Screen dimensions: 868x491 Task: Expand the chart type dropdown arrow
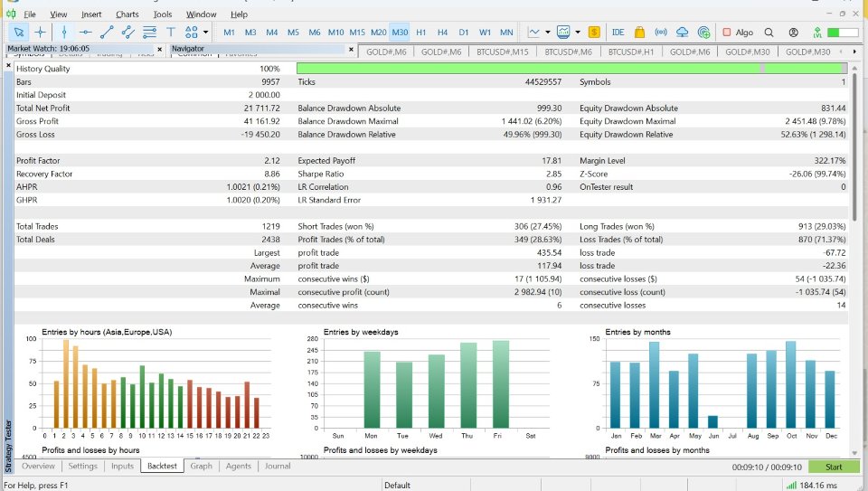(548, 33)
